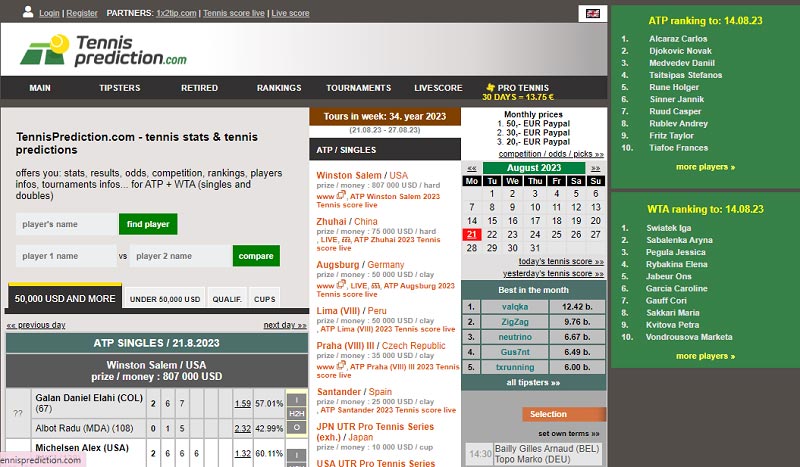
Task: Click odds 2.32 for Albot Radu
Action: click(242, 428)
